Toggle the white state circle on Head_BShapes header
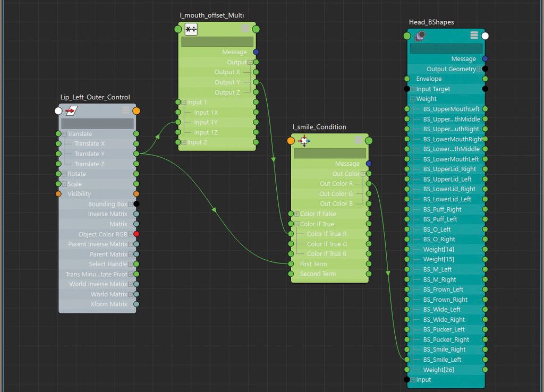 pos(485,35)
